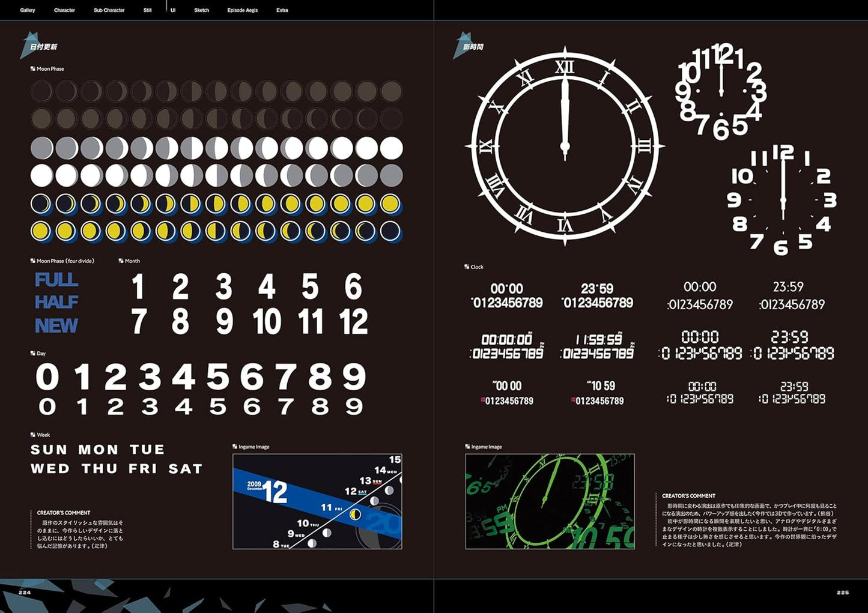Open the blue calendar ingame image thumbnail
Viewport: 868px width, 613px height.
point(317,501)
